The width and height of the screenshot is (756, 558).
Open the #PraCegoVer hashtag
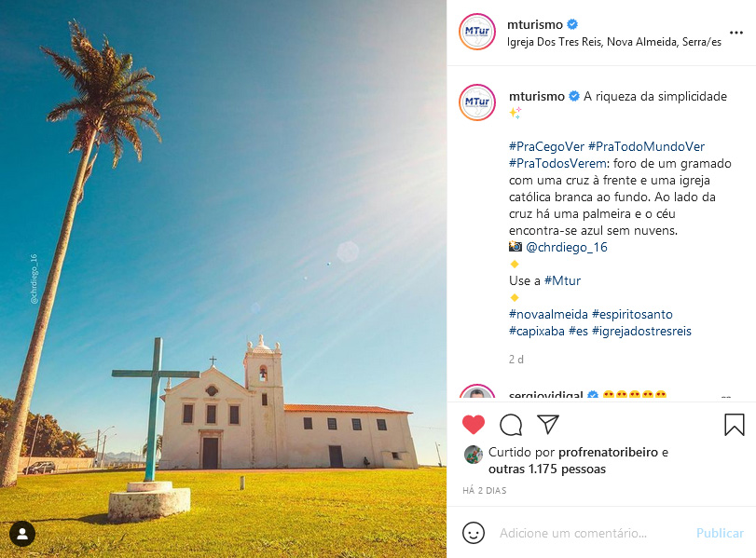[x=546, y=146]
